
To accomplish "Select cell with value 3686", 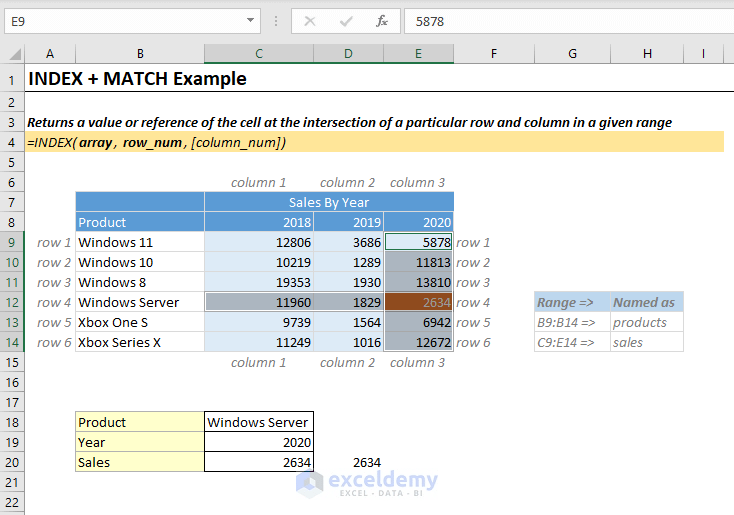I will click(x=348, y=243).
